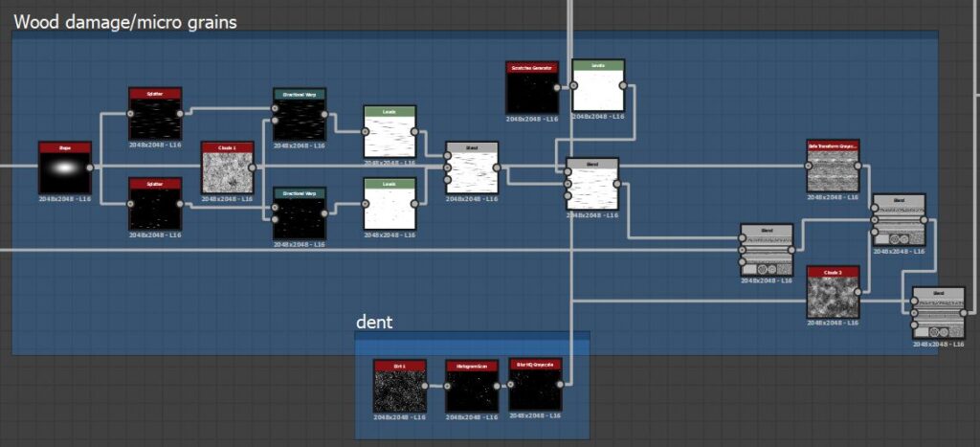The width and height of the screenshot is (980, 447).
Task: Click the lower Directional Warp output pin
Action: [324, 213]
